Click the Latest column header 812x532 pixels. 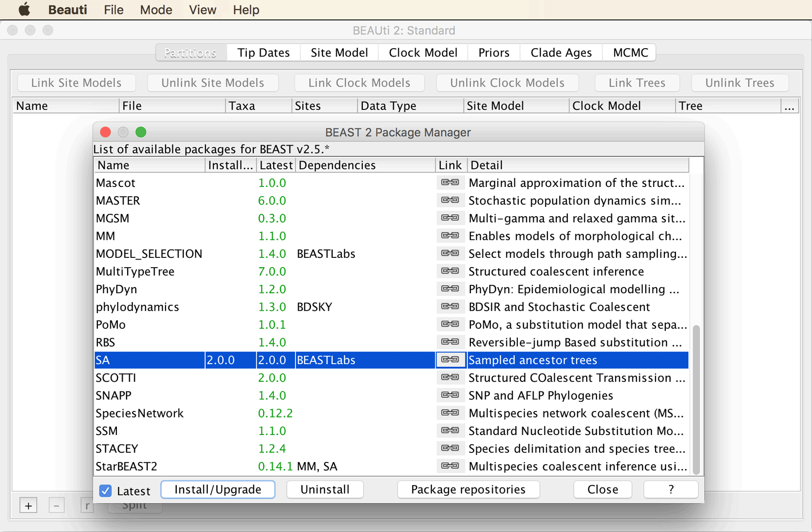276,165
